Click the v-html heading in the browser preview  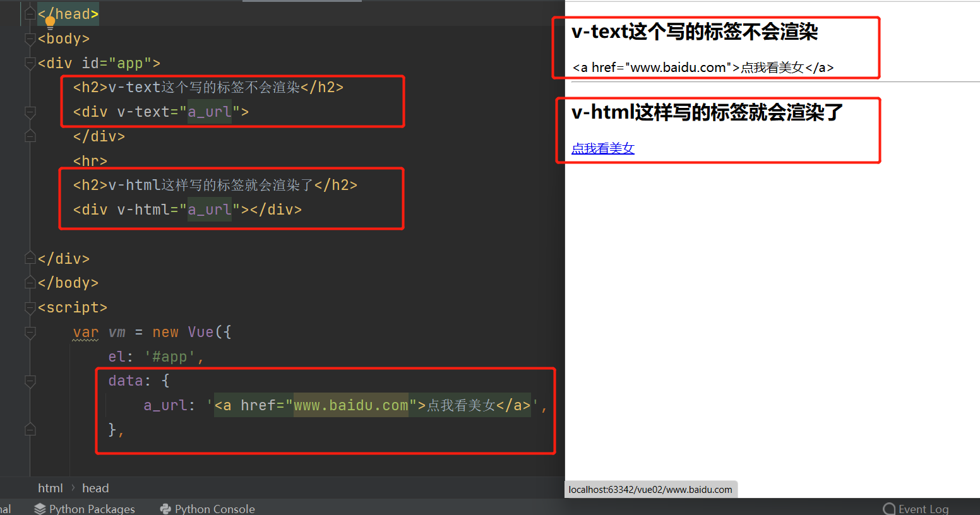point(707,112)
